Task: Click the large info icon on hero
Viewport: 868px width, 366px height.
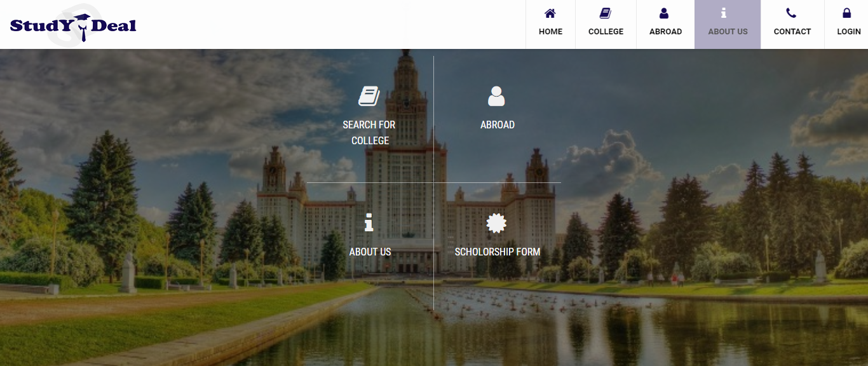Action: 369,223
